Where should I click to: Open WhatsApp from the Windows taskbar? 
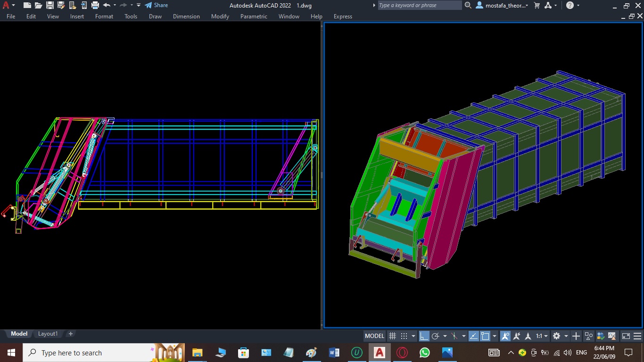point(425,353)
